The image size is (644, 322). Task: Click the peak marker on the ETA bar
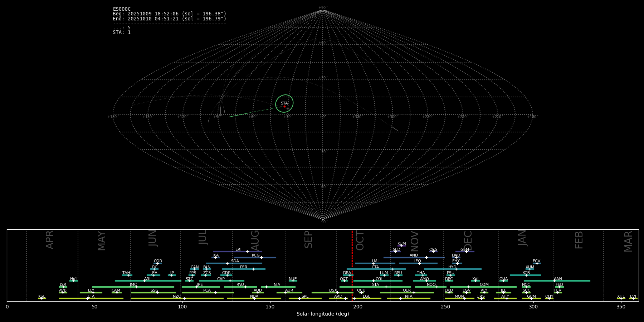click(88, 298)
